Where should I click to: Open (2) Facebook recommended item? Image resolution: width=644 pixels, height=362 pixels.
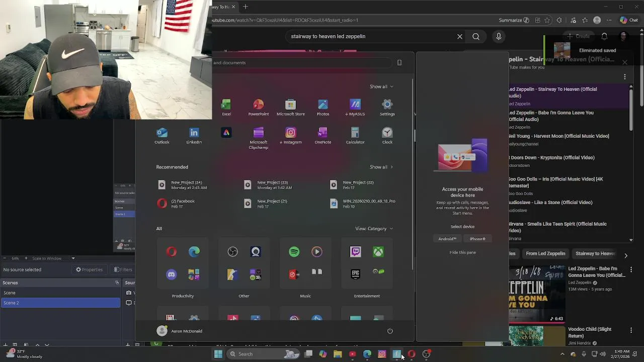point(176,204)
